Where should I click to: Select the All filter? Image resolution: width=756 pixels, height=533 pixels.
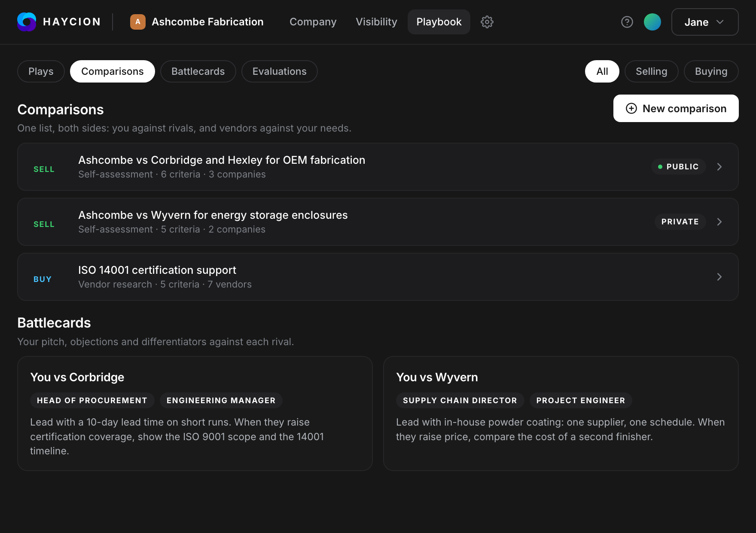tap(602, 71)
